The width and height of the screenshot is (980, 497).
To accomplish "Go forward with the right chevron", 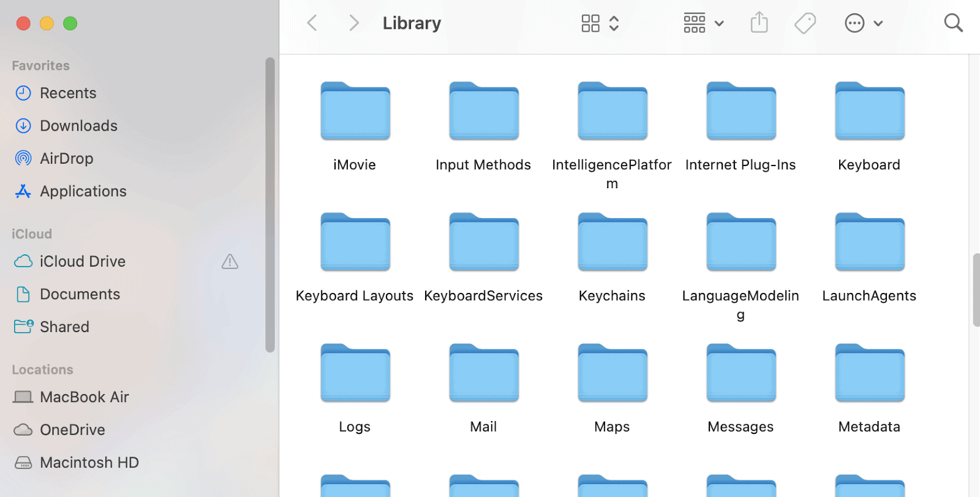I will click(353, 23).
